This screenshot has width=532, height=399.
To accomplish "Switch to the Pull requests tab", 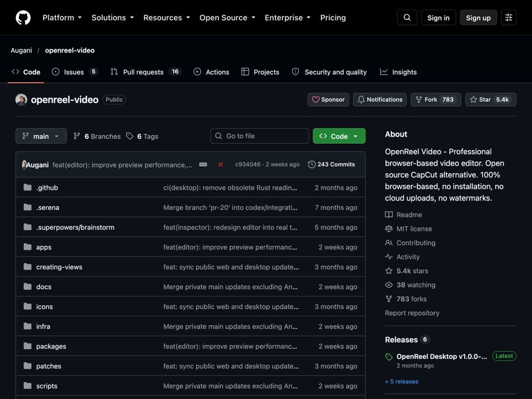I will [146, 72].
